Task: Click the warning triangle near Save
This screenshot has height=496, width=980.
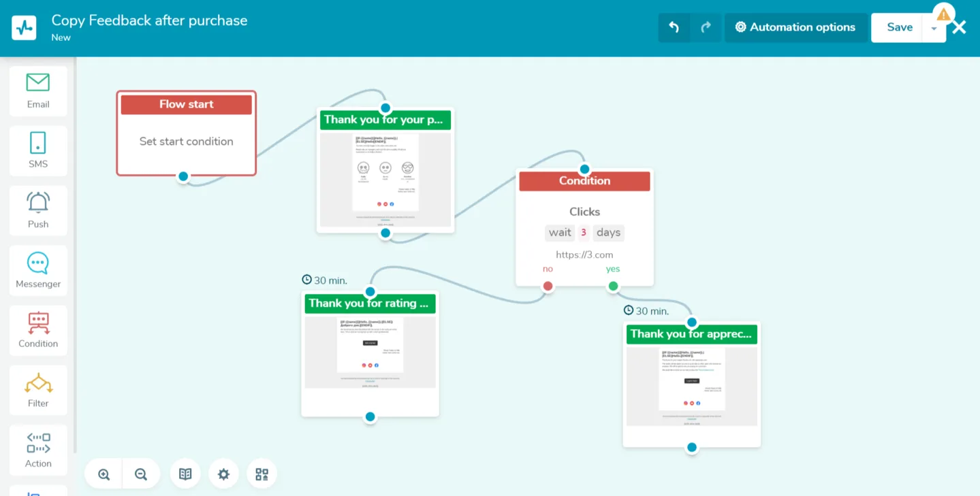Action: [943, 13]
